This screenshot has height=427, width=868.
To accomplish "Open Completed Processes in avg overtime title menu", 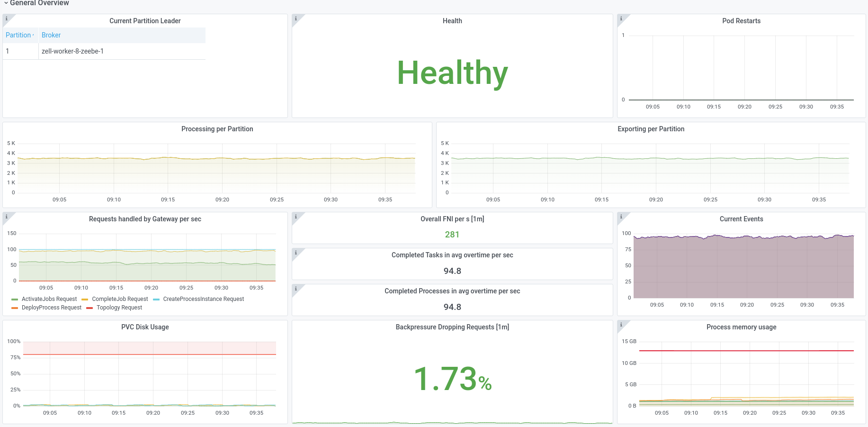I will pos(452,291).
